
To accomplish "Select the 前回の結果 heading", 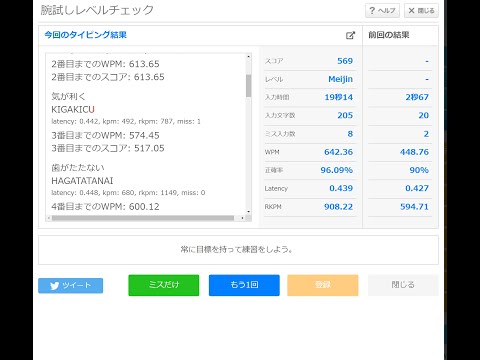I will point(389,35).
